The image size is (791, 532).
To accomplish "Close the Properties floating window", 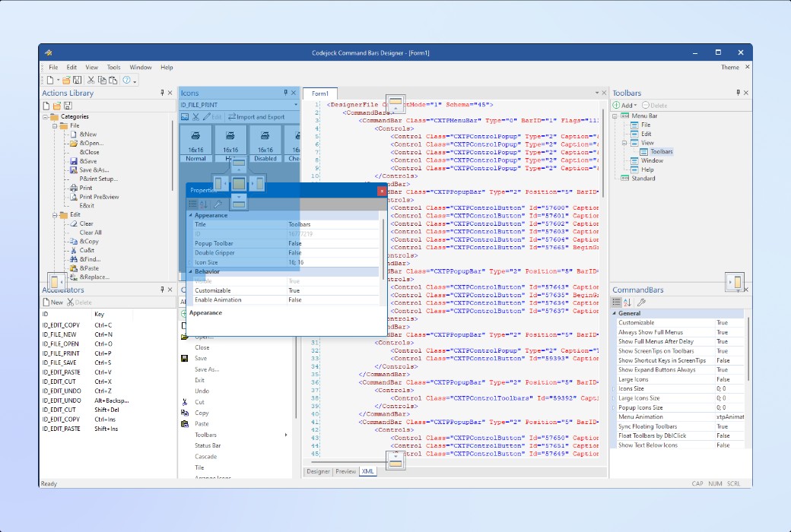I will pos(382,191).
